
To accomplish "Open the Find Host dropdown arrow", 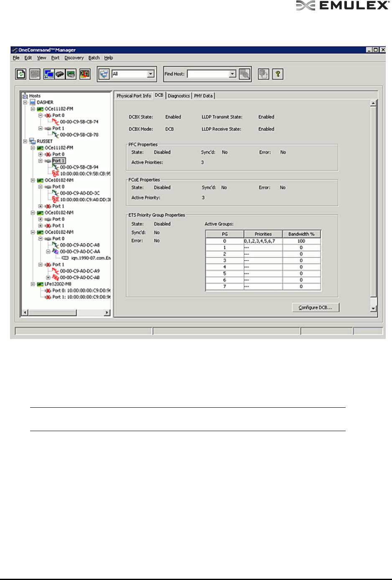I will 233,74.
